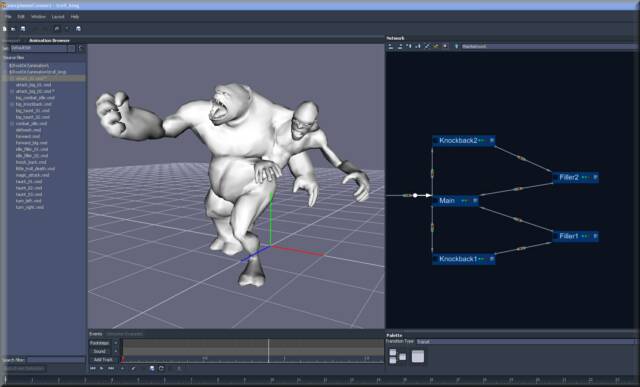Screen dimensions: 640x387
Task: Click the third Network toolbar icon
Action: click(409, 47)
